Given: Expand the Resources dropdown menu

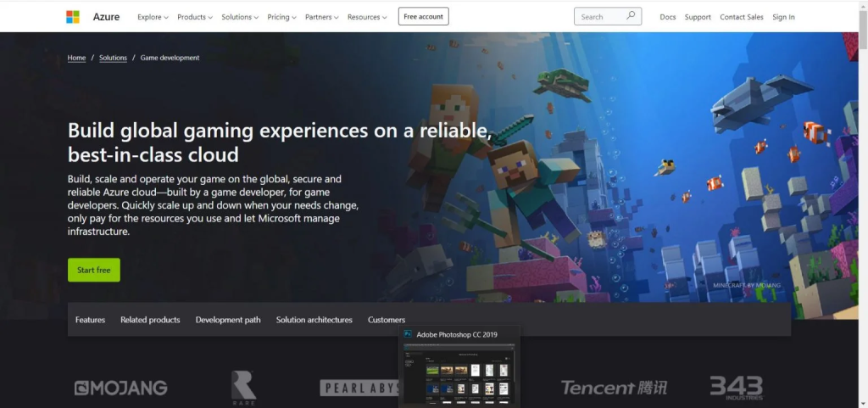Looking at the screenshot, I should pyautogui.click(x=367, y=17).
